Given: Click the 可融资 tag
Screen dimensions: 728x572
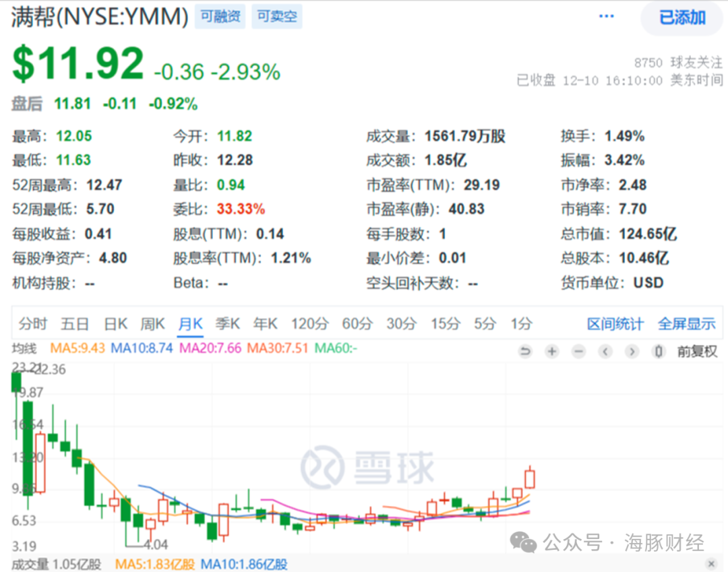Looking at the screenshot, I should point(220,17).
